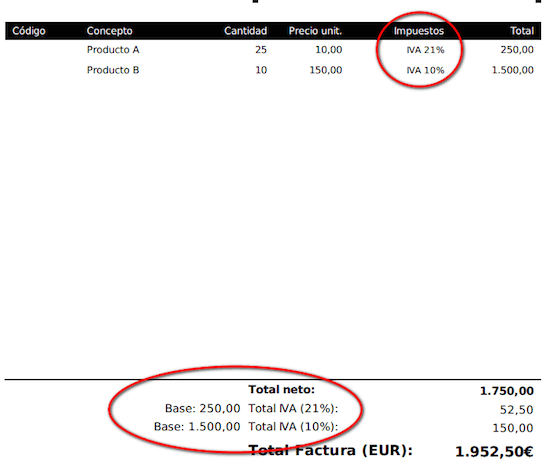Select the Impuestos column header

[x=418, y=31]
